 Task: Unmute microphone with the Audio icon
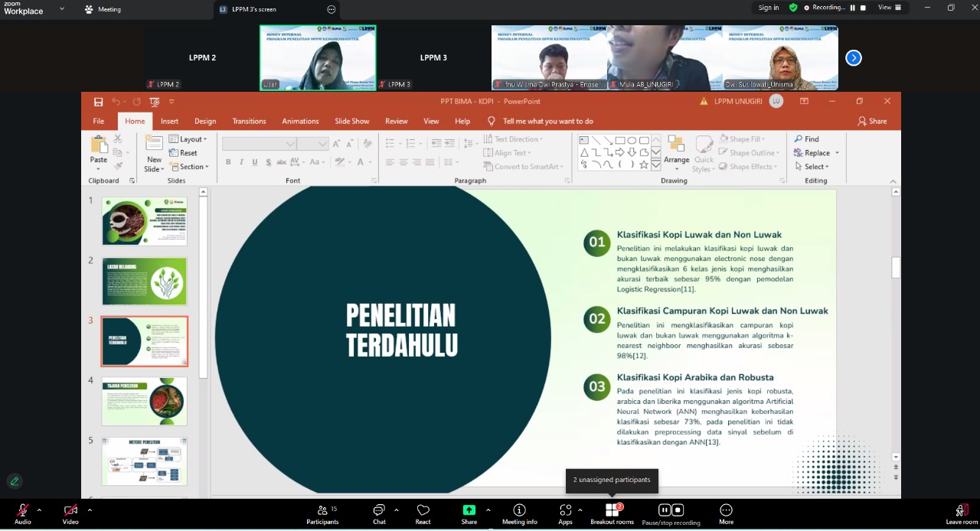pyautogui.click(x=23, y=511)
